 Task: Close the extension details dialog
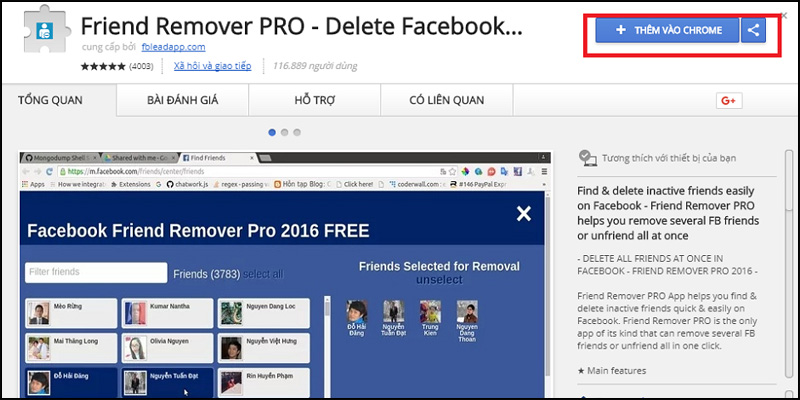(784, 16)
